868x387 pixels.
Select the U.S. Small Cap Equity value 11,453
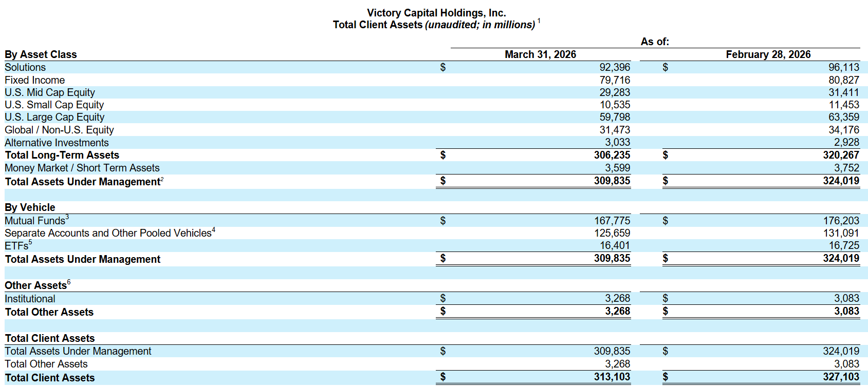(844, 105)
